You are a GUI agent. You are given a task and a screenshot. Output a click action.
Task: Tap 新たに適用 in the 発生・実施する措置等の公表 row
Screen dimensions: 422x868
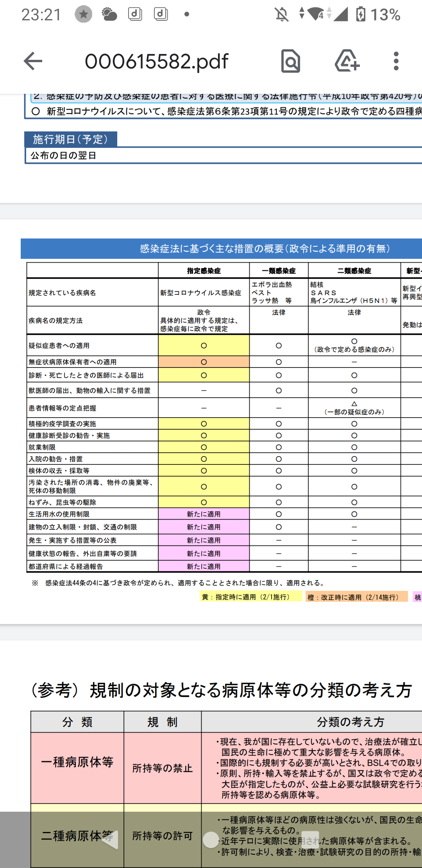204,540
